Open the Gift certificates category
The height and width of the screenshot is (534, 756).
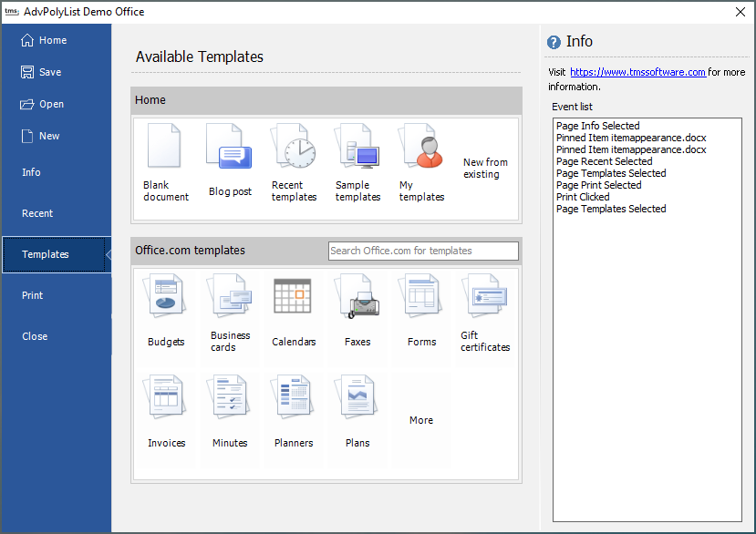click(485, 299)
